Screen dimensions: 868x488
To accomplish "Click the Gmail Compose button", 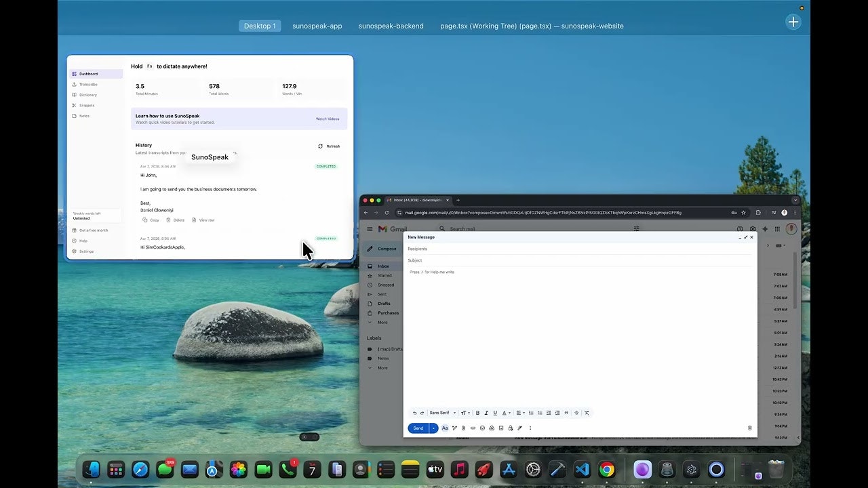I will [x=382, y=249].
